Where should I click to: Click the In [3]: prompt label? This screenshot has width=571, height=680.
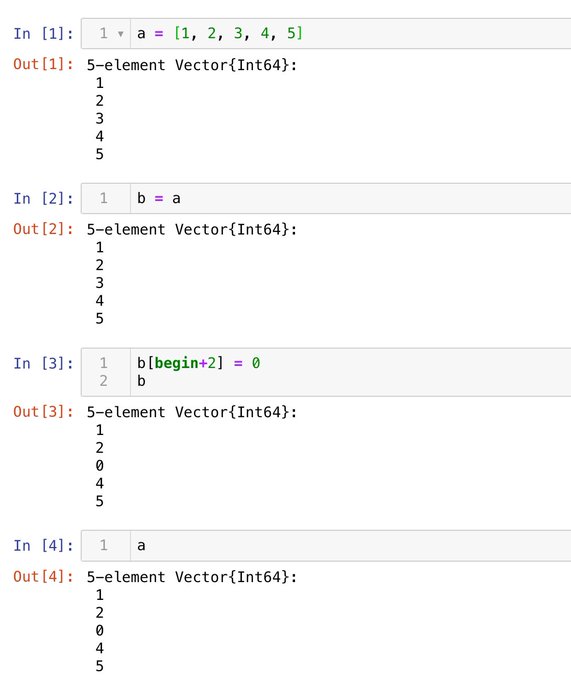(x=43, y=363)
